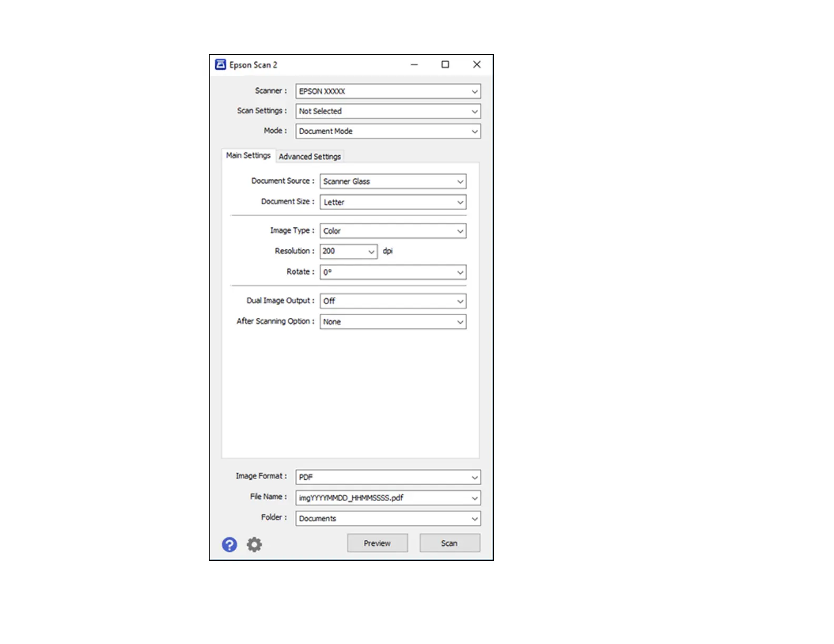The height and width of the screenshot is (644, 834).
Task: Click the 'After Scanning Option :' label
Action: click(275, 321)
